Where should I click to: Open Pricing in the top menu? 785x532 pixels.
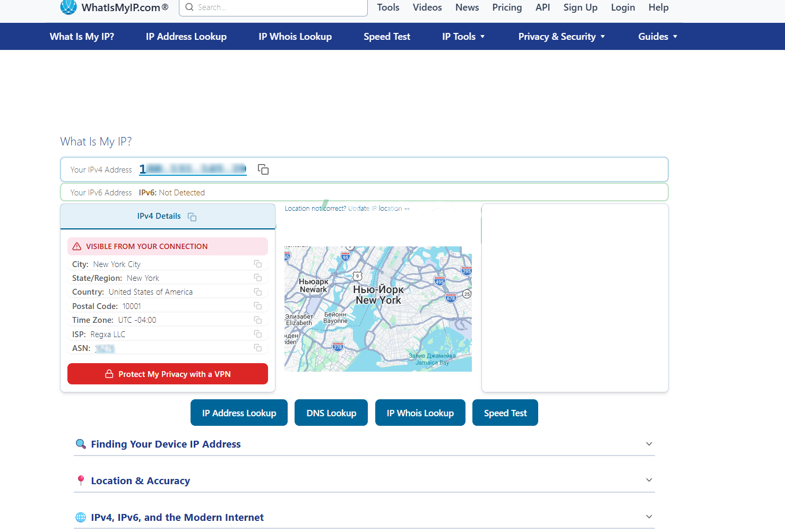click(507, 7)
